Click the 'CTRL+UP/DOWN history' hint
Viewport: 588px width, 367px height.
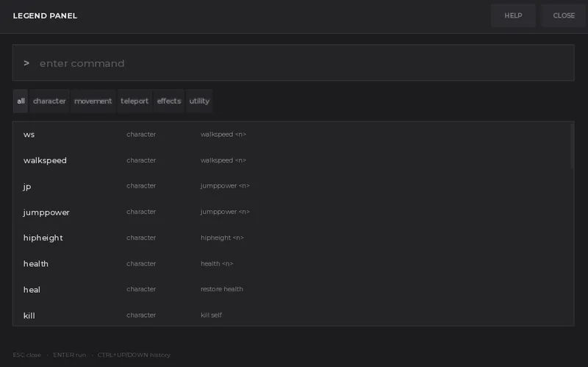tap(134, 355)
